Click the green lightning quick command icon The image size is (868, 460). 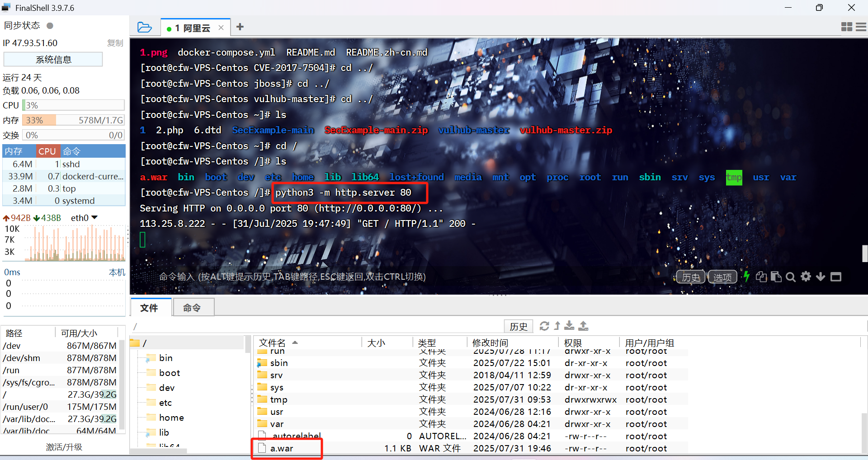click(x=746, y=276)
